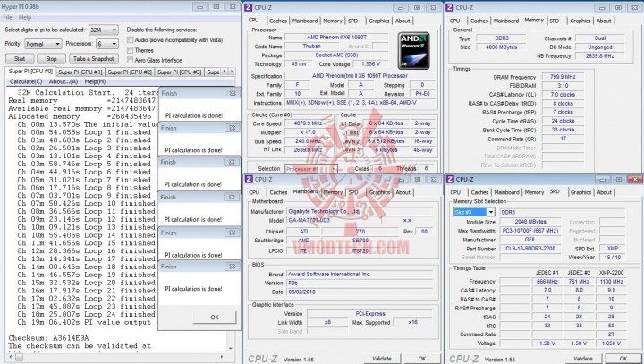644x364 pixels.
Task: Open the About...(A) menu
Action: pos(64,81)
